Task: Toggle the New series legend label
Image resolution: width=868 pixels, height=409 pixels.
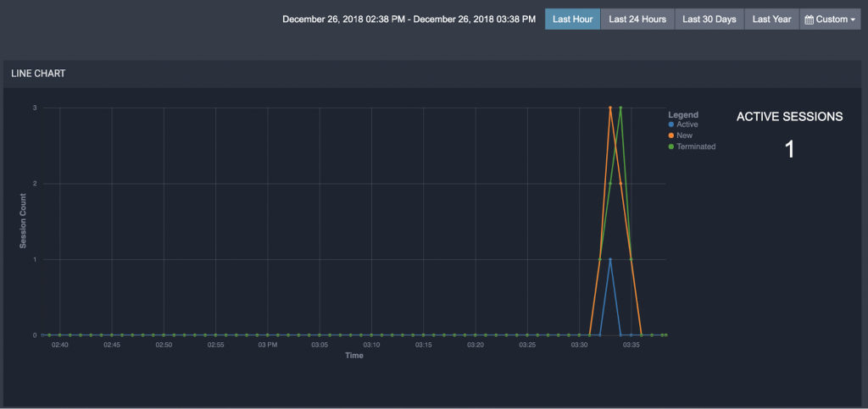Action: coord(685,135)
